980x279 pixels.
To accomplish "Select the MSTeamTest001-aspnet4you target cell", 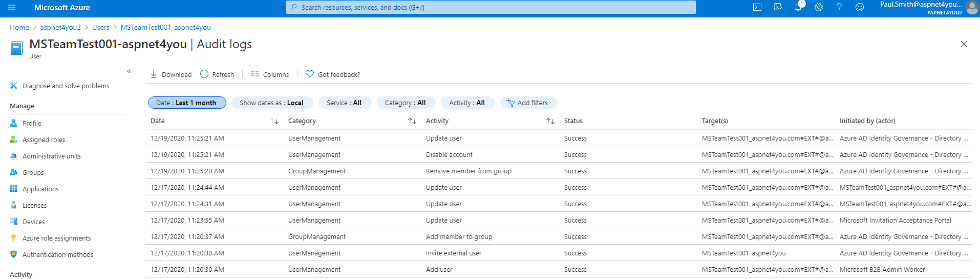I will pos(744,253).
